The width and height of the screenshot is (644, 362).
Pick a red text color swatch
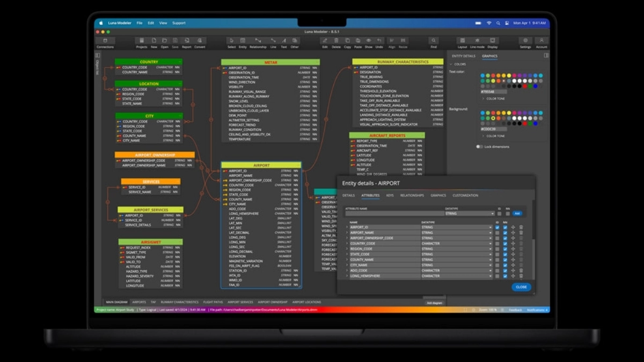tap(525, 85)
